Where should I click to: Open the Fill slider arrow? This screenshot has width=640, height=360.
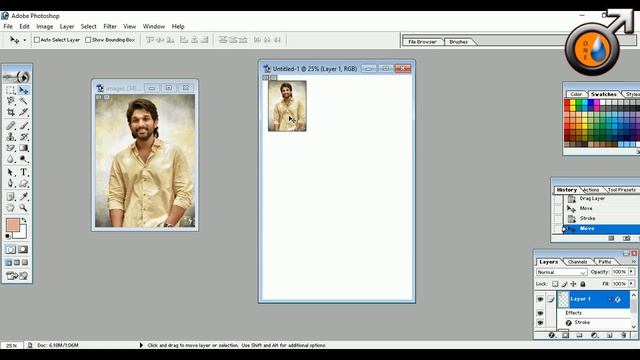coord(631,283)
